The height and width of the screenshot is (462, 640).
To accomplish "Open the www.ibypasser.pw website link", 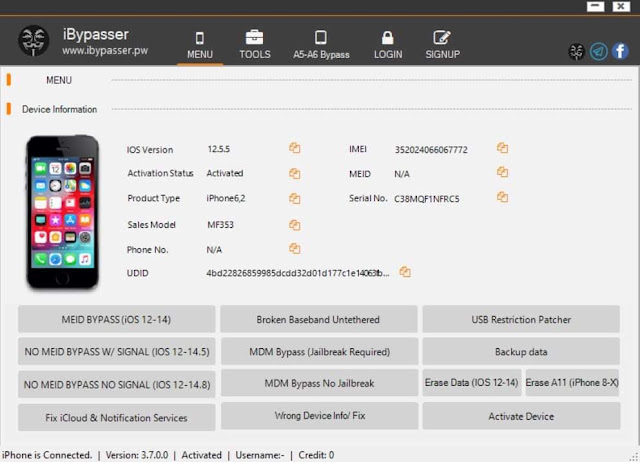I will pyautogui.click(x=105, y=51).
